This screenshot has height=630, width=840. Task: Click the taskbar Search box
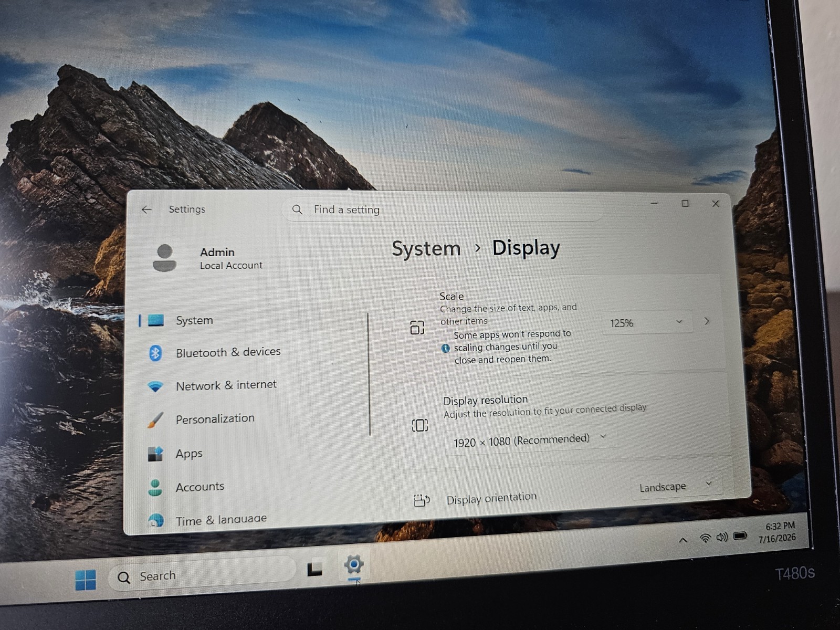click(202, 577)
